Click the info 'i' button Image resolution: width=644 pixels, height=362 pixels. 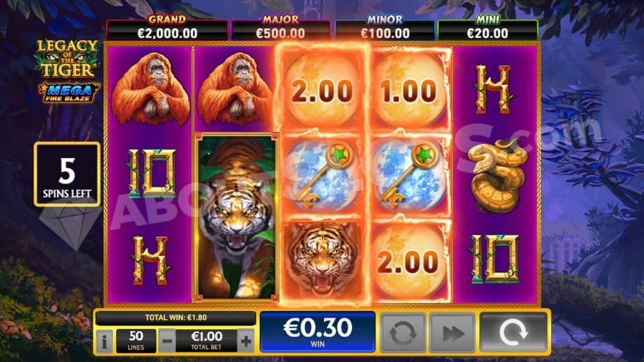105,341
